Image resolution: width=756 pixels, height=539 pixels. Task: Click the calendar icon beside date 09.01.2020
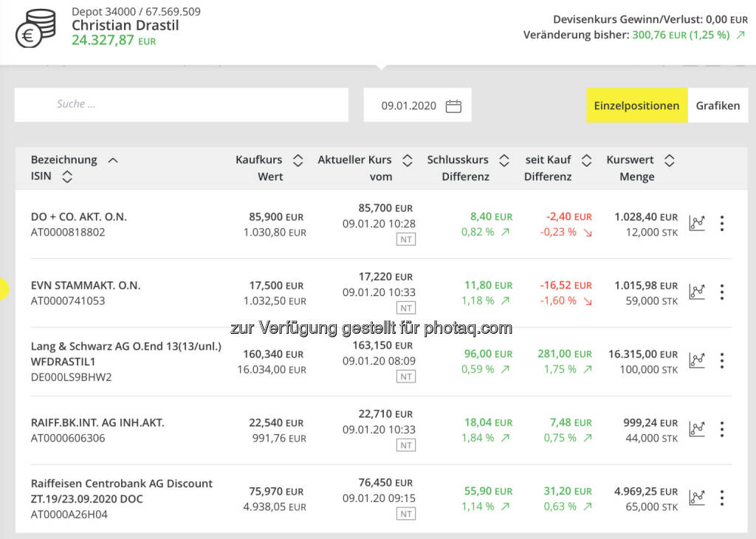pyautogui.click(x=453, y=106)
